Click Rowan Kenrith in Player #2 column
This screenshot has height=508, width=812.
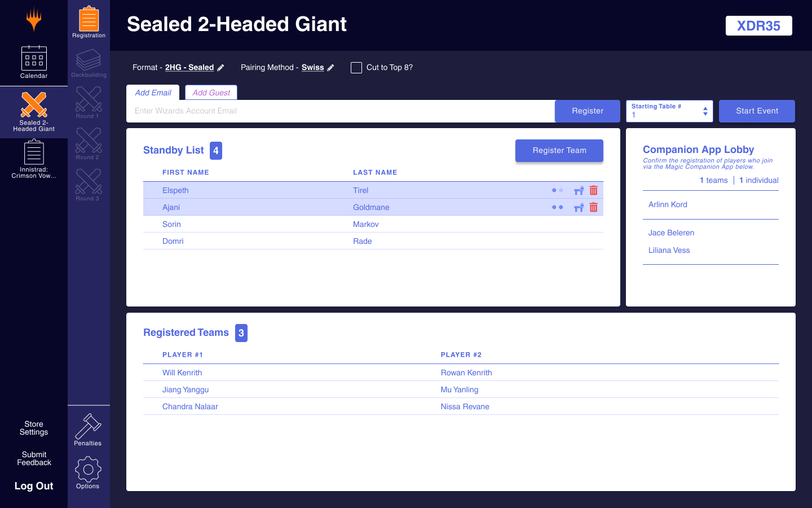pos(466,373)
